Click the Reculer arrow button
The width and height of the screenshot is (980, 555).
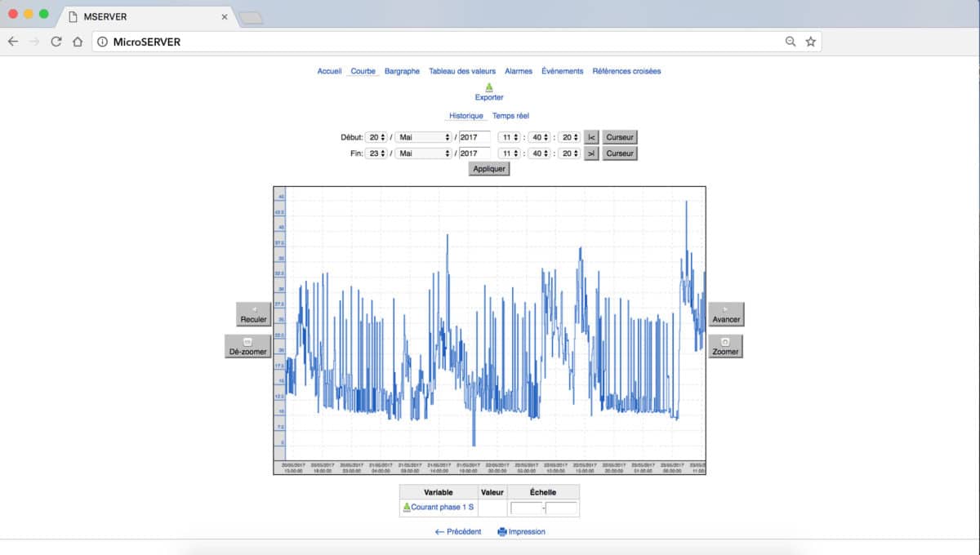click(253, 314)
